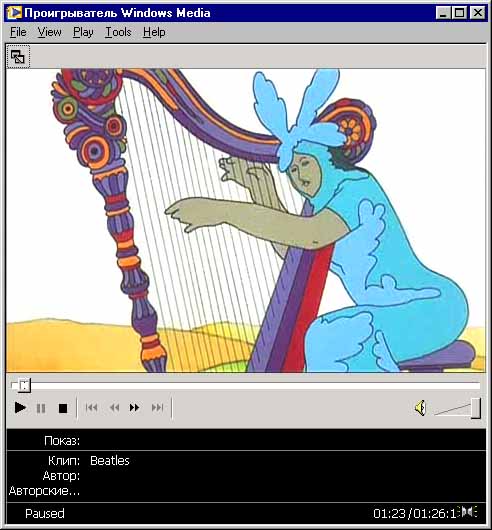Open the Tools menu

pyautogui.click(x=118, y=32)
